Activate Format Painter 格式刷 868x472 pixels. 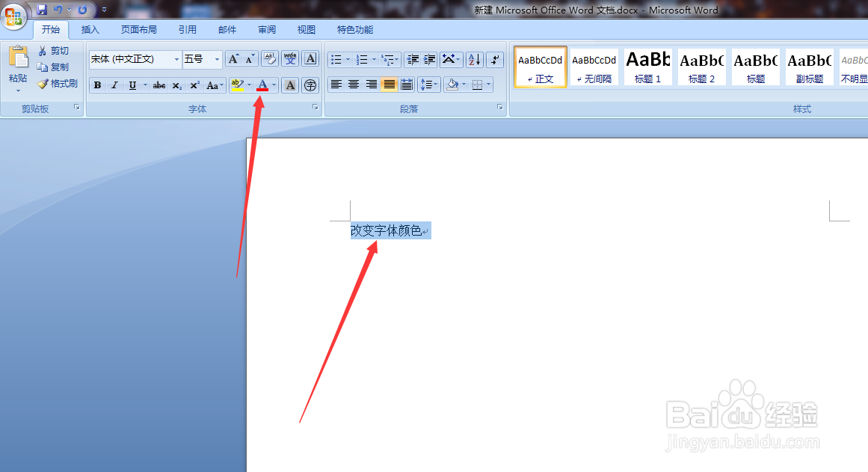point(58,84)
